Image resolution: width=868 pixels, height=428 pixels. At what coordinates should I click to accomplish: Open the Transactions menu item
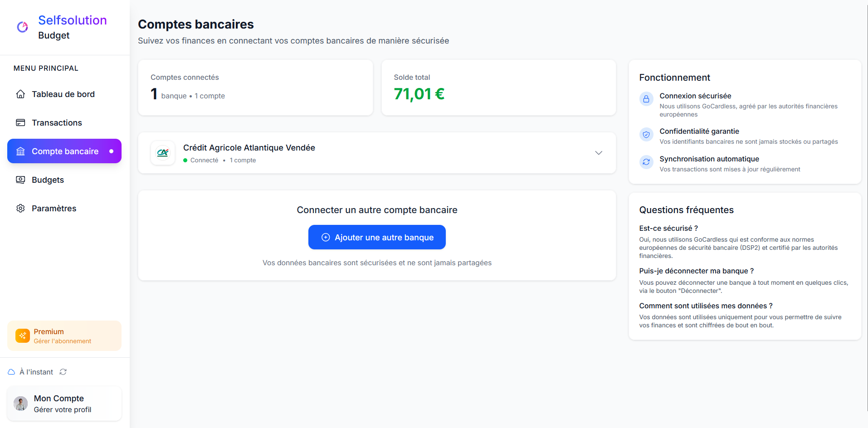[x=57, y=123]
